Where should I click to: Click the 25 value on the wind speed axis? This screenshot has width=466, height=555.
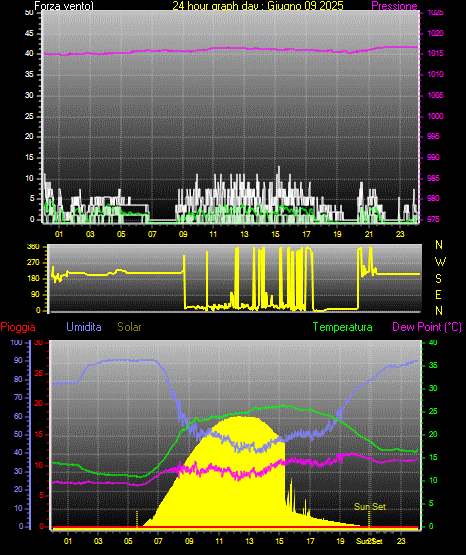click(x=29, y=116)
